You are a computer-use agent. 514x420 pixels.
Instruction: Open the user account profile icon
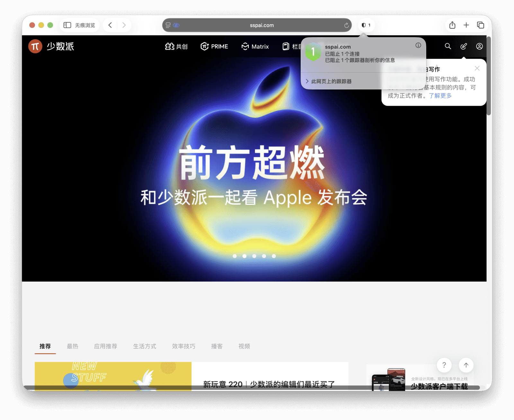point(479,46)
